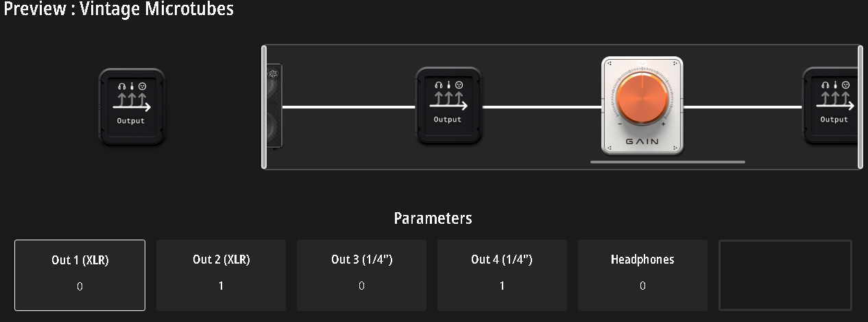The height and width of the screenshot is (322, 868).
Task: Grab the right handle of the signal chain
Action: pyautogui.click(x=860, y=106)
